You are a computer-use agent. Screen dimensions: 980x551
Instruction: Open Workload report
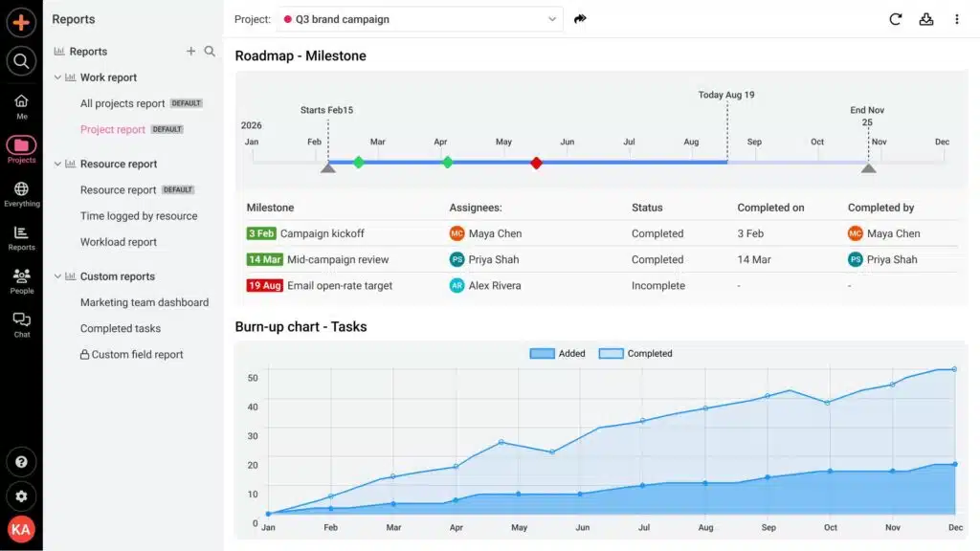(x=118, y=242)
